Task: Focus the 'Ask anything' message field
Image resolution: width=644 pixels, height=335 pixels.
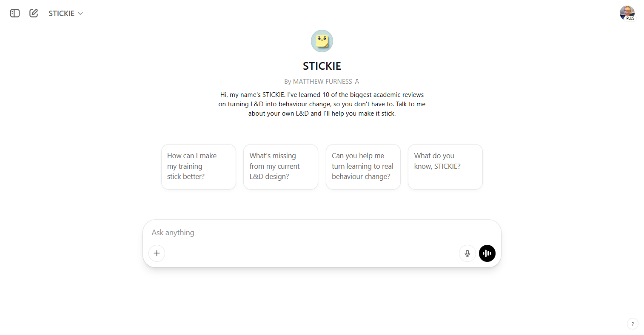Action: coord(322,233)
